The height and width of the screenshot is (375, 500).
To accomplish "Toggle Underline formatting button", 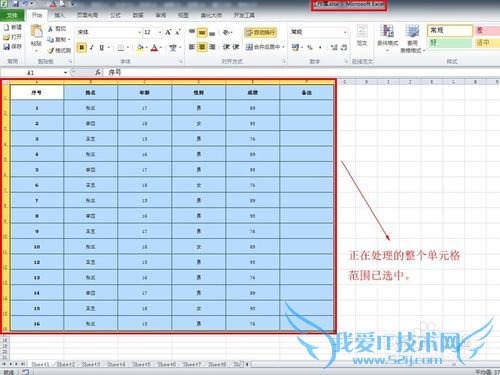I will pos(102,48).
